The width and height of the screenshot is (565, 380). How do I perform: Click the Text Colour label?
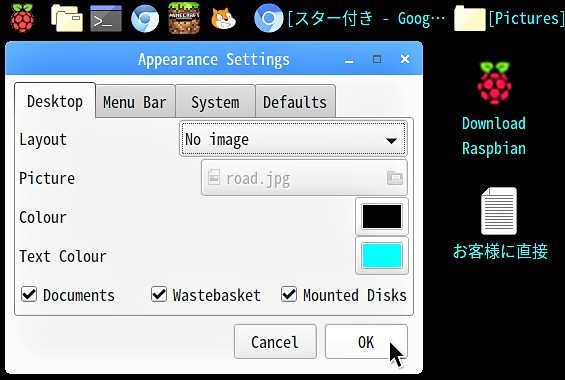[63, 256]
